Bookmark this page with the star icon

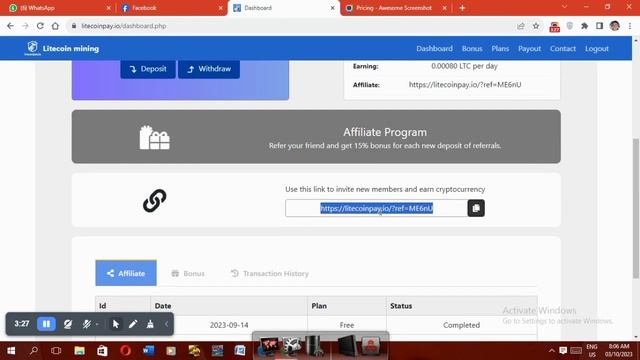pyautogui.click(x=536, y=26)
